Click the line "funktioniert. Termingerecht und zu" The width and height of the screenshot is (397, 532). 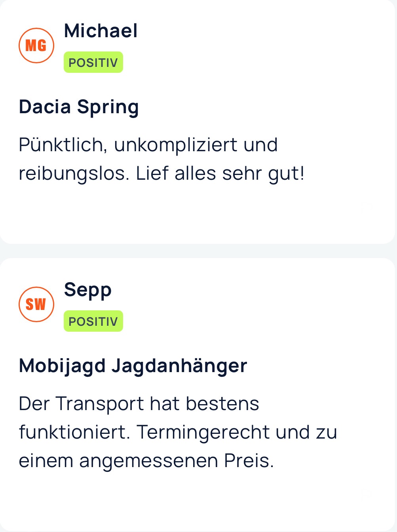tap(178, 432)
